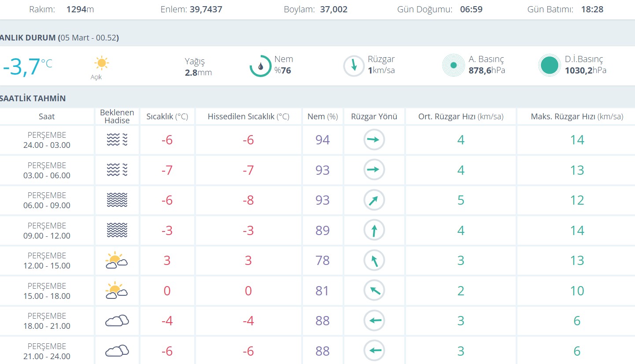Screen dimensions: 635x364
Task: Click the wind arrow in the 15.00 - 18.00 row
Action: pyautogui.click(x=374, y=290)
